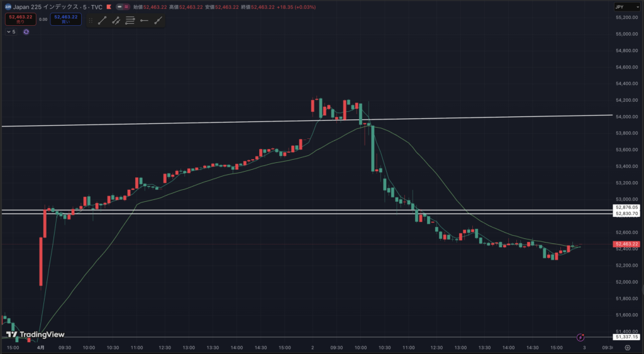Screen dimensions: 644x354
Task: Click the purple refresh indicator icon
Action: coord(26,31)
